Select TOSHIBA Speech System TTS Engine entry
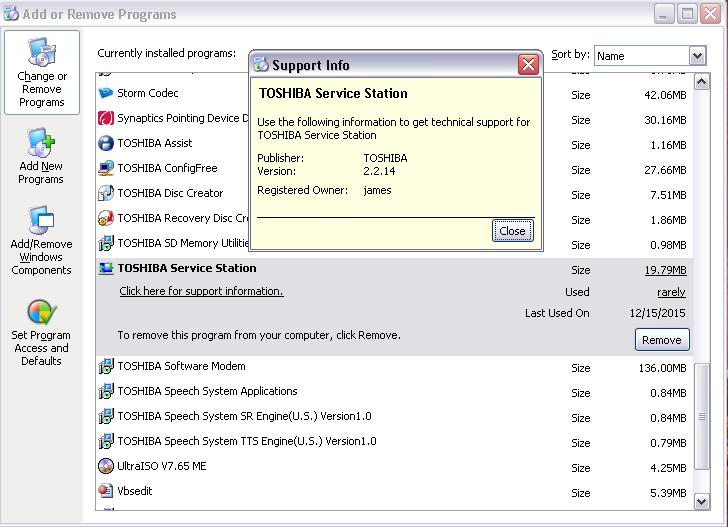This screenshot has width=728, height=527. coord(244,441)
